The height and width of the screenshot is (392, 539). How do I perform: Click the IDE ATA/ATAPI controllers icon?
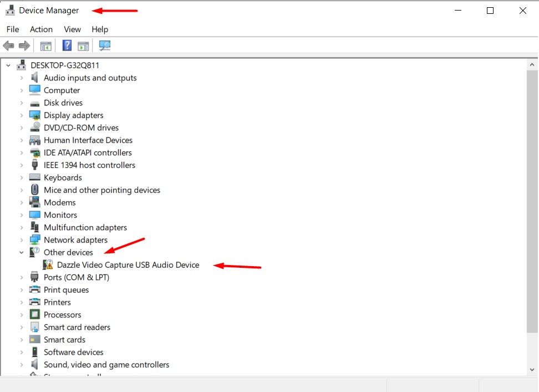[x=35, y=152]
